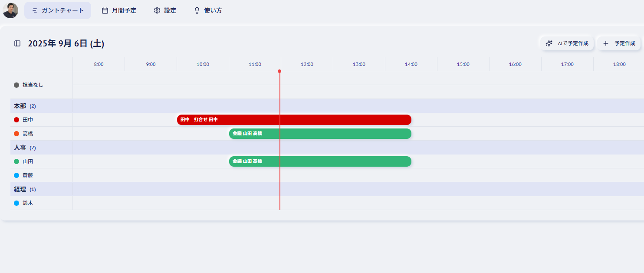
Task: Click the green color dot beside 山田
Action: coord(16,161)
